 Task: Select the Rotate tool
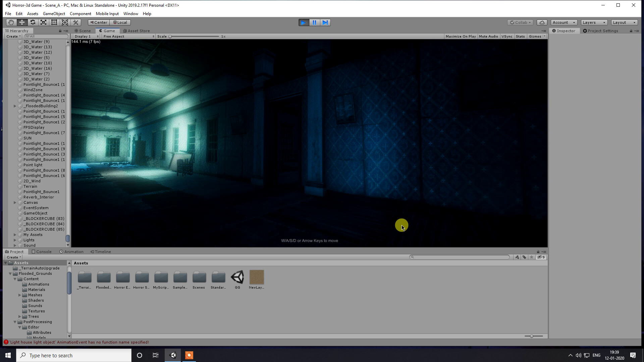click(33, 22)
